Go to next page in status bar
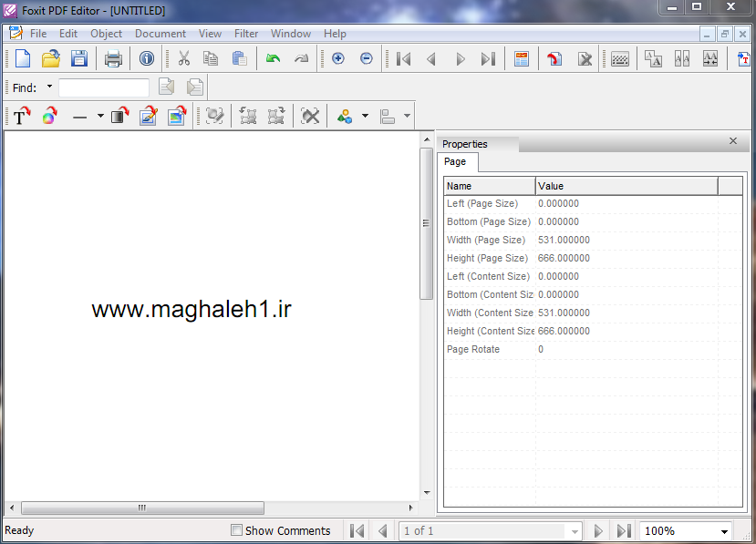Viewport: 756px width, 544px height. click(x=598, y=530)
